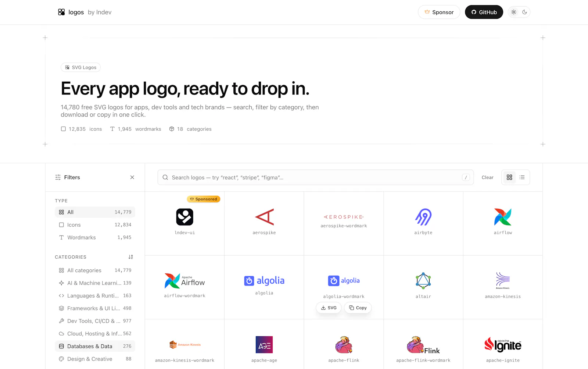Click the Filters sliders icon
The width and height of the screenshot is (588, 369).
click(x=58, y=177)
